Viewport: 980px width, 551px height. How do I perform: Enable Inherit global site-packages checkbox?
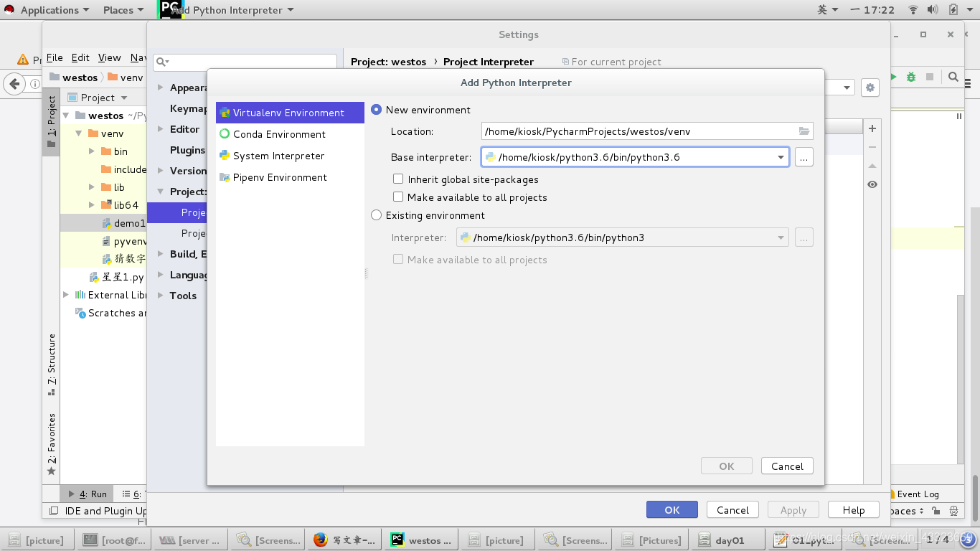point(398,179)
